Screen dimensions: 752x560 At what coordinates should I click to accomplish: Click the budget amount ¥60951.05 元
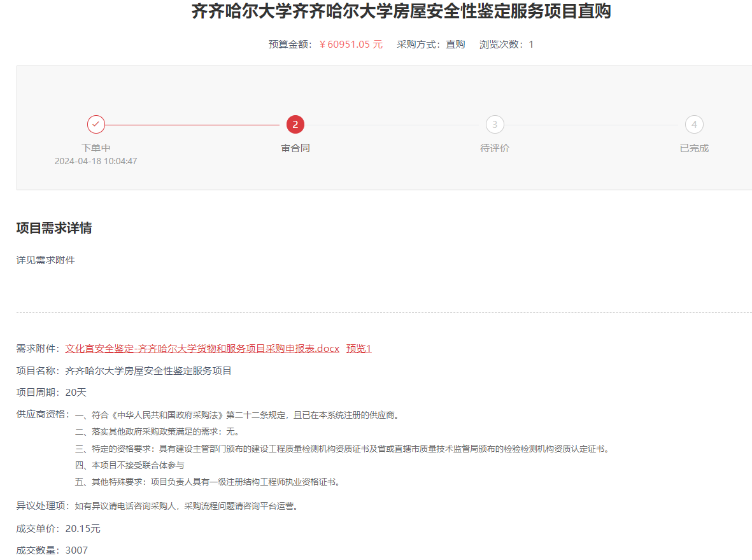pos(351,45)
